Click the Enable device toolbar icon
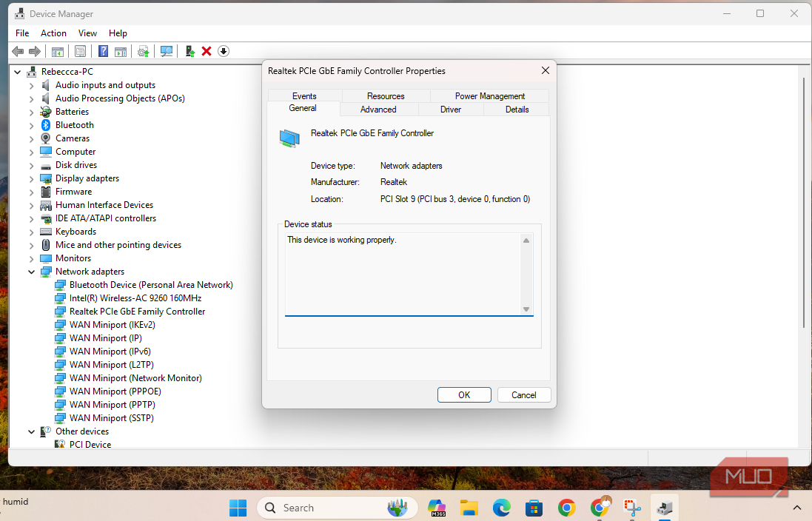Image resolution: width=812 pixels, height=521 pixels. coord(189,51)
